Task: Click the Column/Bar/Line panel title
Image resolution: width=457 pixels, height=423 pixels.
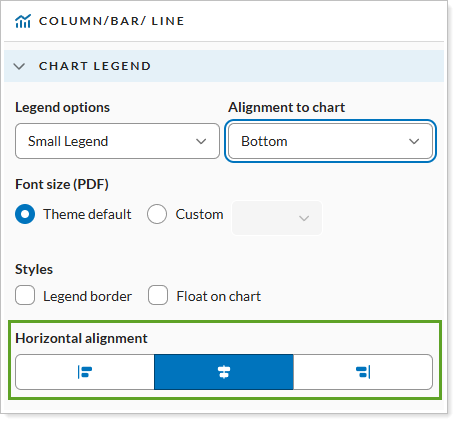Action: click(111, 21)
